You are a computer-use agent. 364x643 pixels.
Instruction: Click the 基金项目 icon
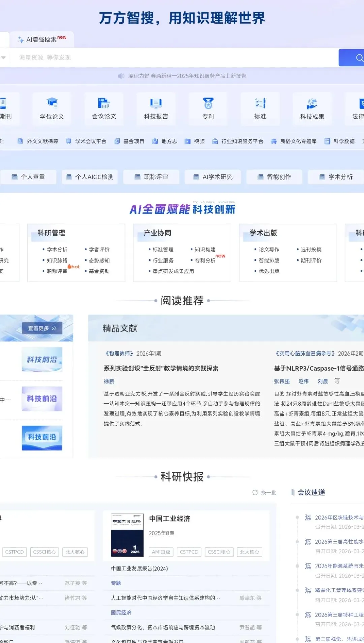pyautogui.click(x=117, y=141)
